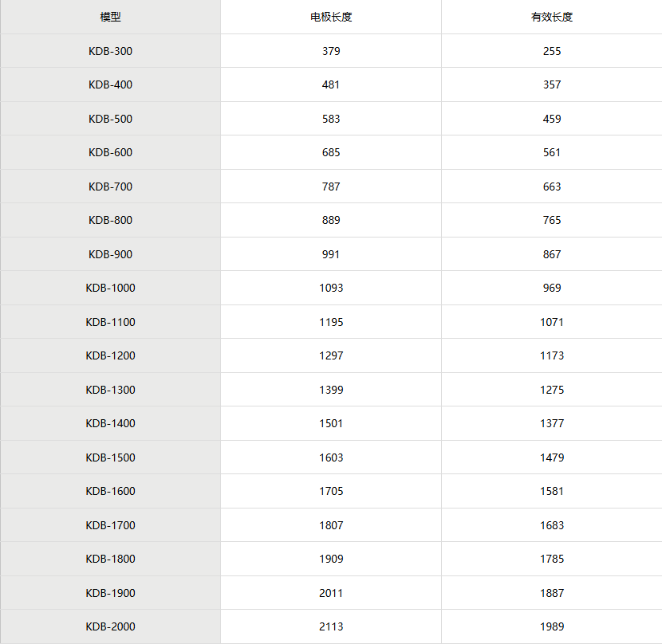662x644 pixels.
Task: Select the KDB-1200 model cell
Action: (111, 355)
